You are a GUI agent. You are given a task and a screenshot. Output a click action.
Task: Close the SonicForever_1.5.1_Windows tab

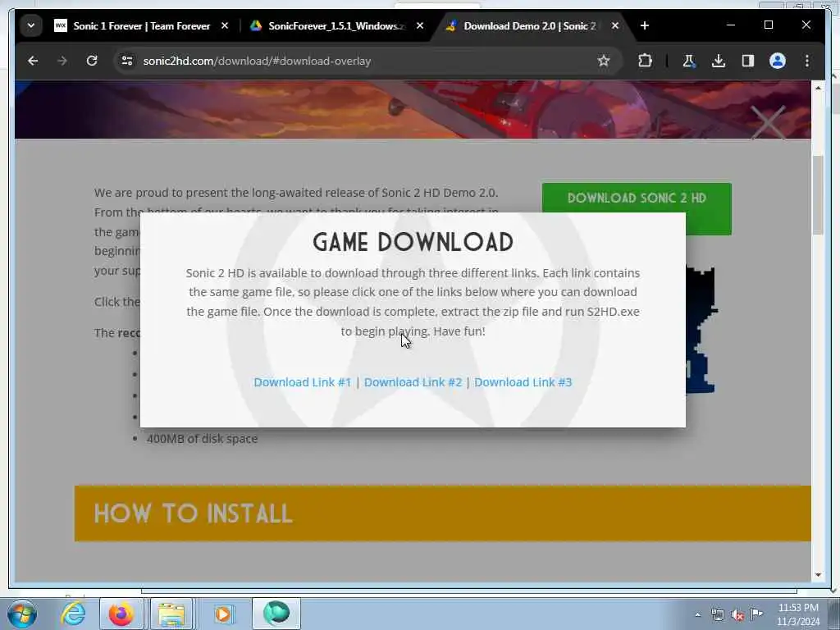coord(420,25)
